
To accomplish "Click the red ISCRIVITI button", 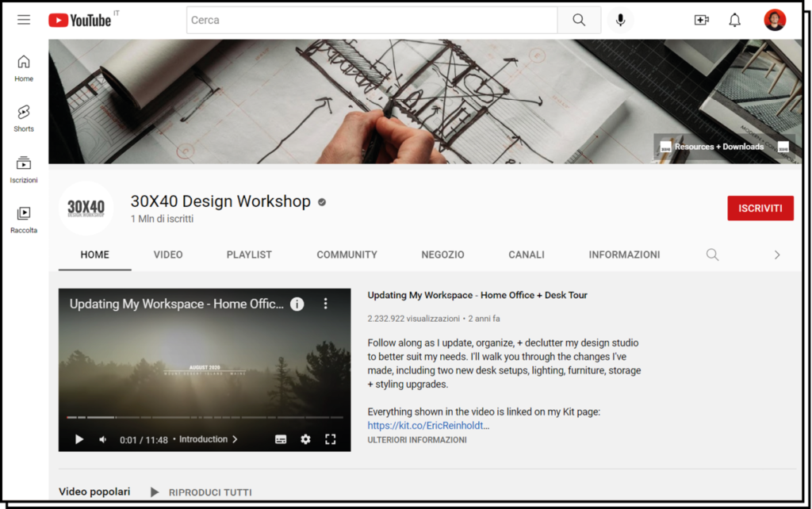I will pyautogui.click(x=760, y=209).
